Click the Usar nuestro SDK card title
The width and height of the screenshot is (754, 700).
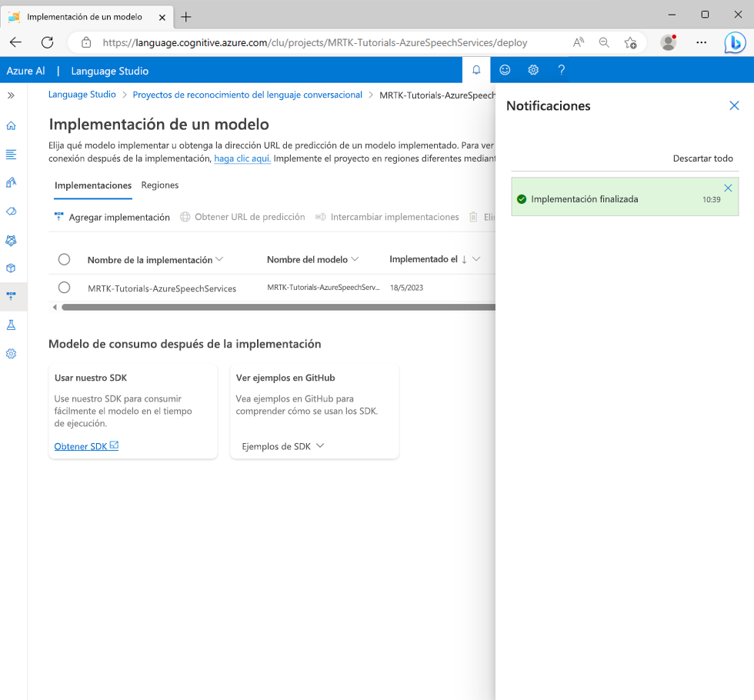[x=91, y=378]
